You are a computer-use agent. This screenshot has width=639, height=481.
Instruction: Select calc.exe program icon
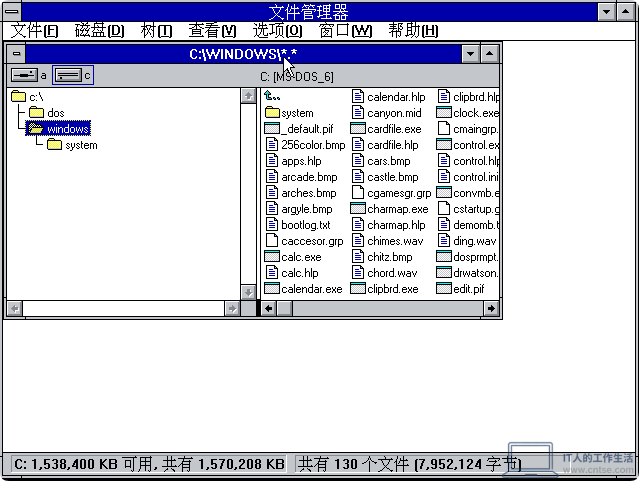pyautogui.click(x=272, y=257)
